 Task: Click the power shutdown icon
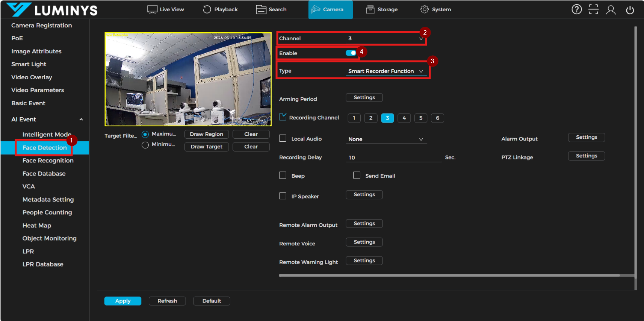tap(630, 10)
